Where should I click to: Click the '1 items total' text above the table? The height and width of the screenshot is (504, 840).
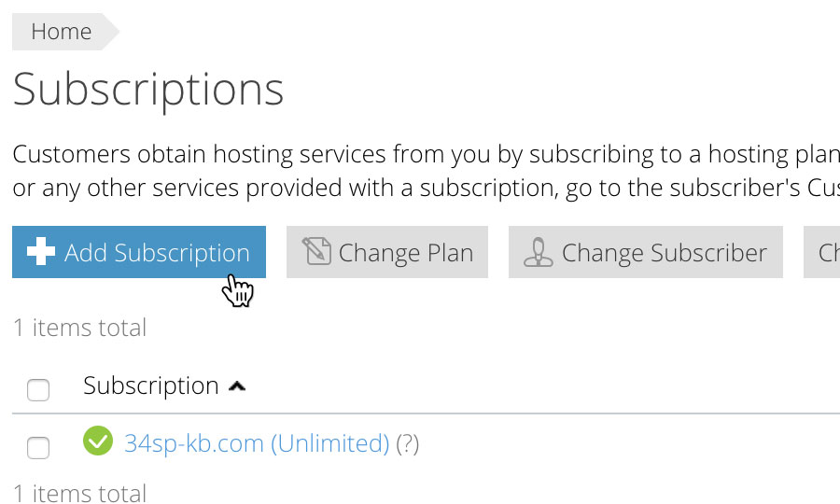pos(79,328)
